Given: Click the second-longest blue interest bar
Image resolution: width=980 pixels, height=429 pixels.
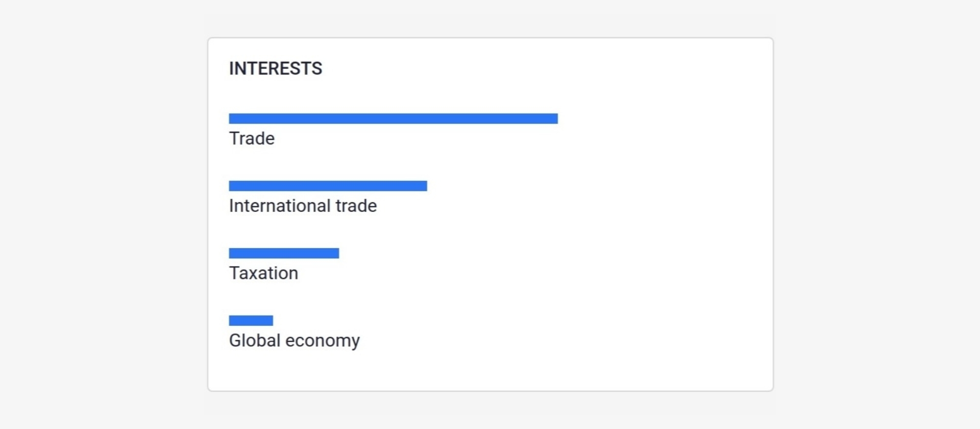Looking at the screenshot, I should pyautogui.click(x=328, y=186).
